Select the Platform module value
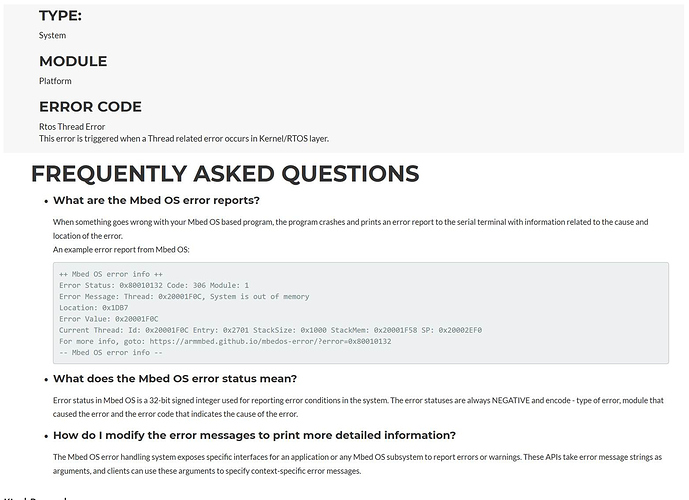689x500 pixels. point(55,81)
